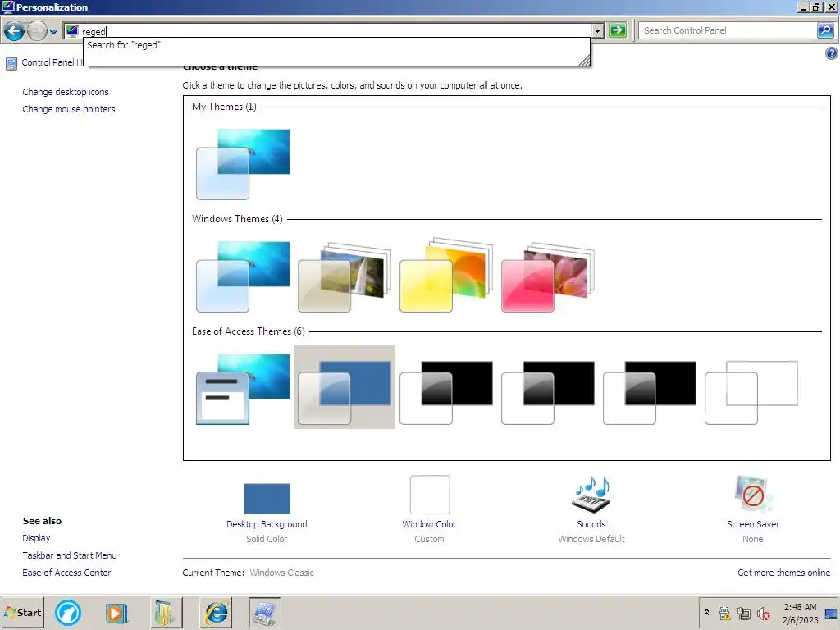
Task: Launch Internet Explorer from taskbar
Action: coord(216,612)
